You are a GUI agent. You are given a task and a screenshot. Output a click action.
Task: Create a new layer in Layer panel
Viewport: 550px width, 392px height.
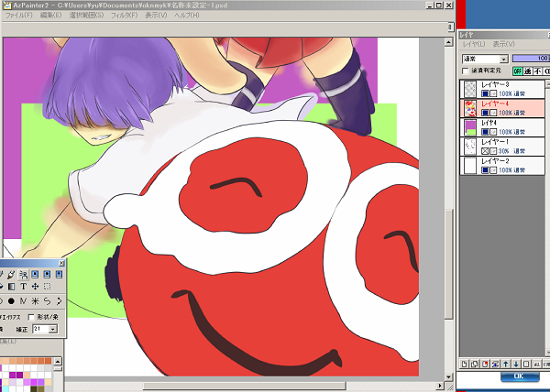(x=465, y=364)
